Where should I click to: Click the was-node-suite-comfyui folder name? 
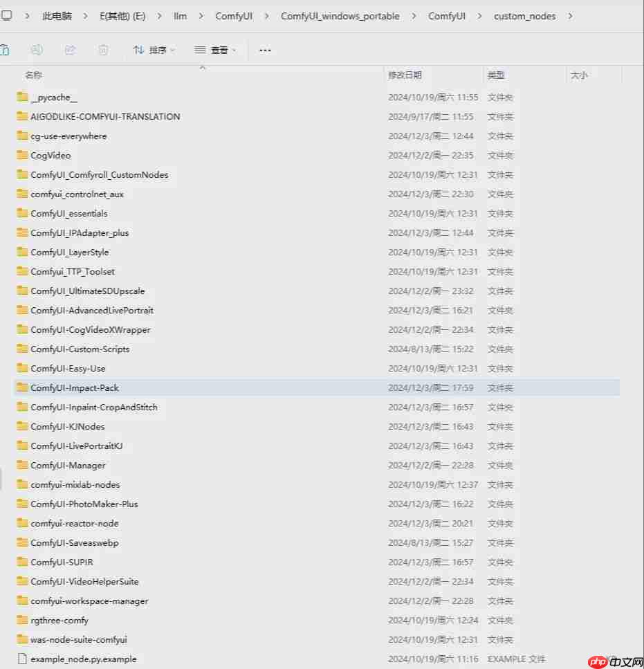pos(79,639)
